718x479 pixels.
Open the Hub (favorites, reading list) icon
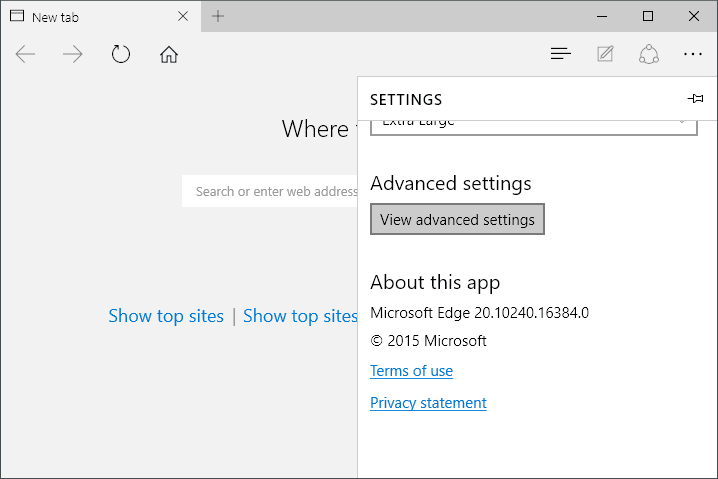click(560, 54)
